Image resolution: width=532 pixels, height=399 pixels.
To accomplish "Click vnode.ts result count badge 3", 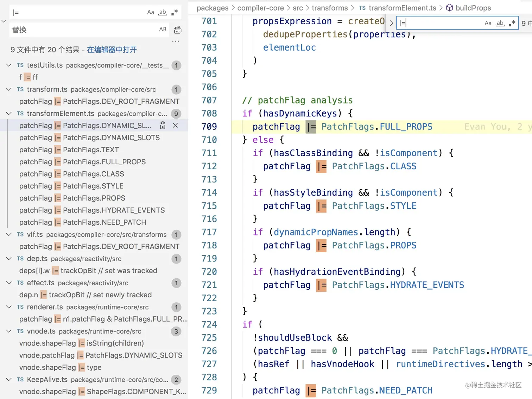I will [176, 331].
